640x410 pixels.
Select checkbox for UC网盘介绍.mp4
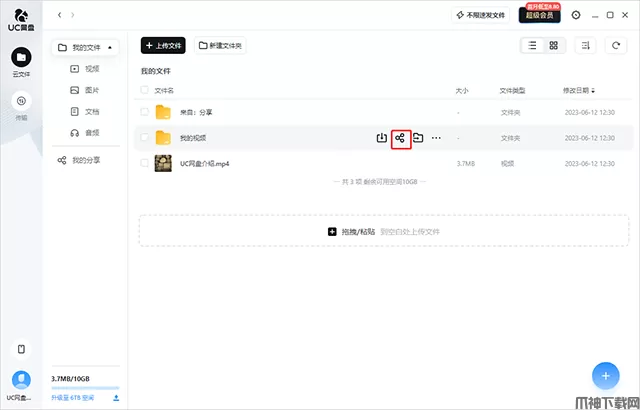tap(145, 162)
